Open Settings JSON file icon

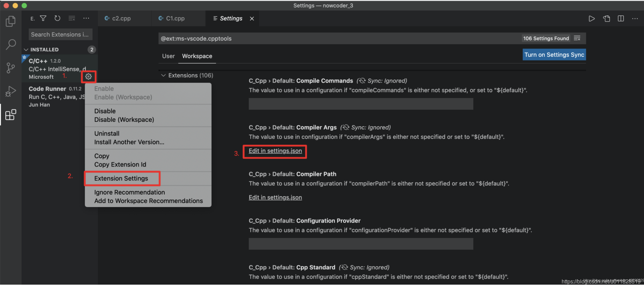[606, 18]
